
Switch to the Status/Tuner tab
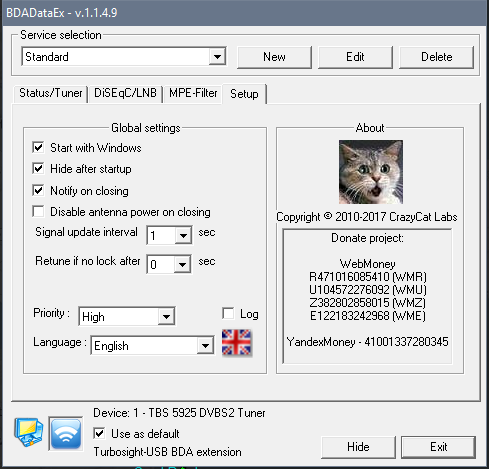51,93
